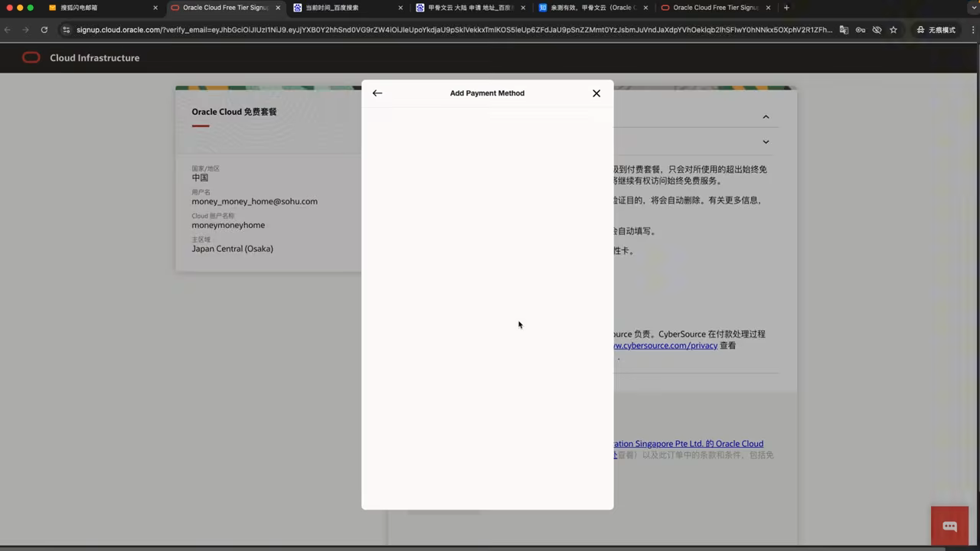Image resolution: width=980 pixels, height=551 pixels.
Task: Open the 无痕模式 incognito indicator
Action: [936, 30]
